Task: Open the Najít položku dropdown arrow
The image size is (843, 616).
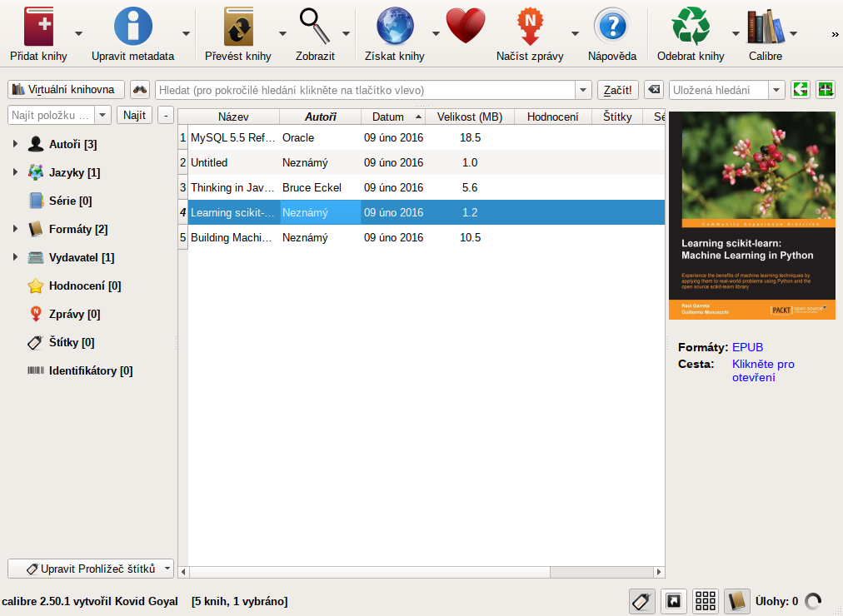Action: [102, 115]
